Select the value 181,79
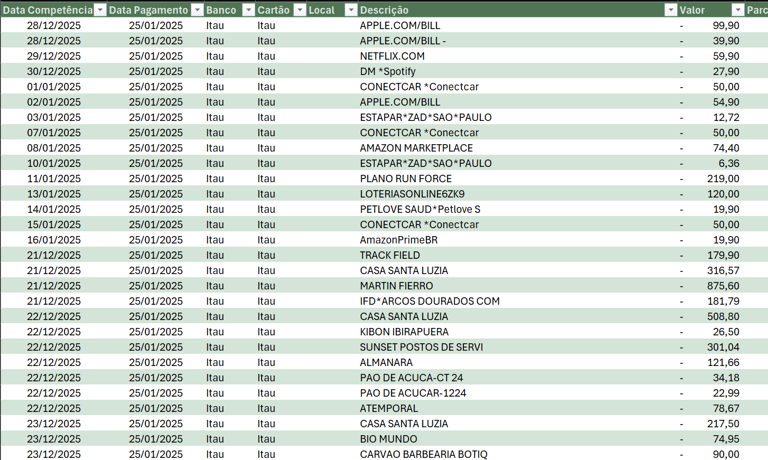Image resolution: width=768 pixels, height=460 pixels. pyautogui.click(x=723, y=301)
